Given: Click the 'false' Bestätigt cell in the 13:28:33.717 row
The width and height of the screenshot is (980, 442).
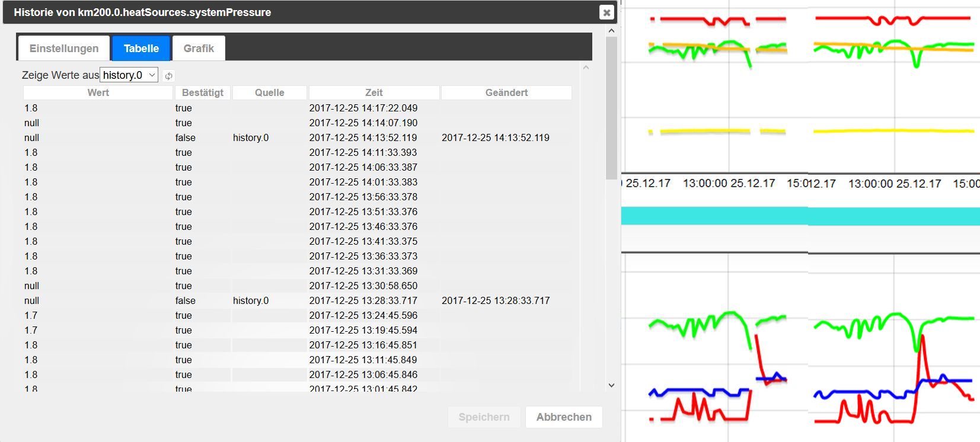Looking at the screenshot, I should click(x=186, y=300).
